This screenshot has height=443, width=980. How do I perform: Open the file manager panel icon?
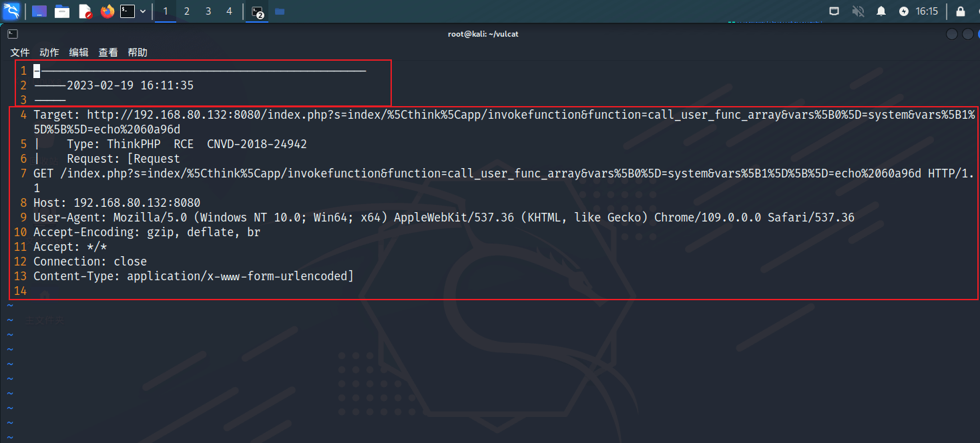pyautogui.click(x=62, y=11)
